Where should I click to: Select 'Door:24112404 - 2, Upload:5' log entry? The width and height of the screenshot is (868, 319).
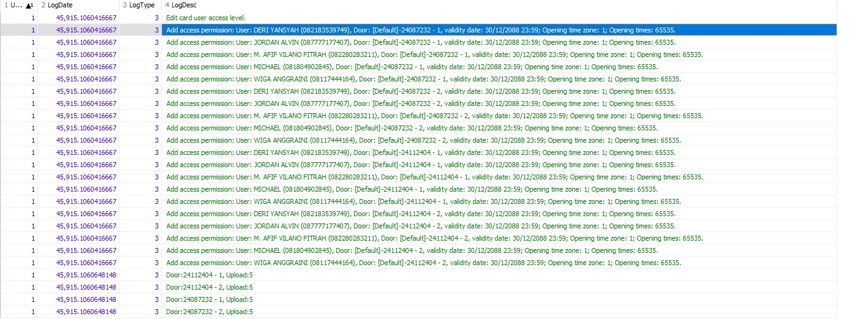coord(209,287)
